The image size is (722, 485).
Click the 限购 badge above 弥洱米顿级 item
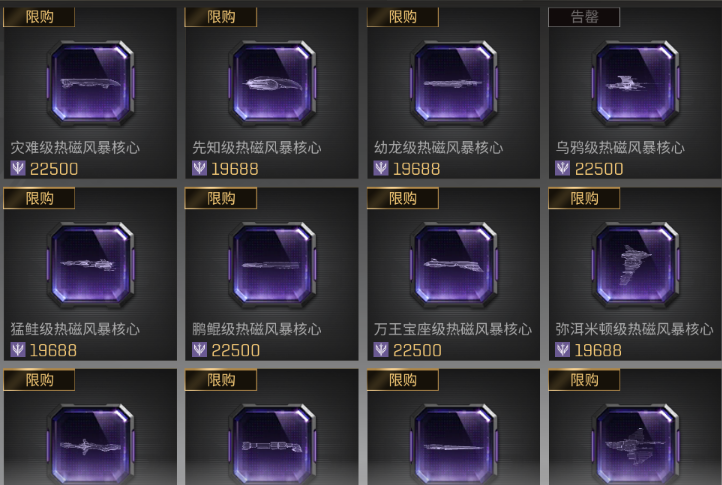(584, 199)
